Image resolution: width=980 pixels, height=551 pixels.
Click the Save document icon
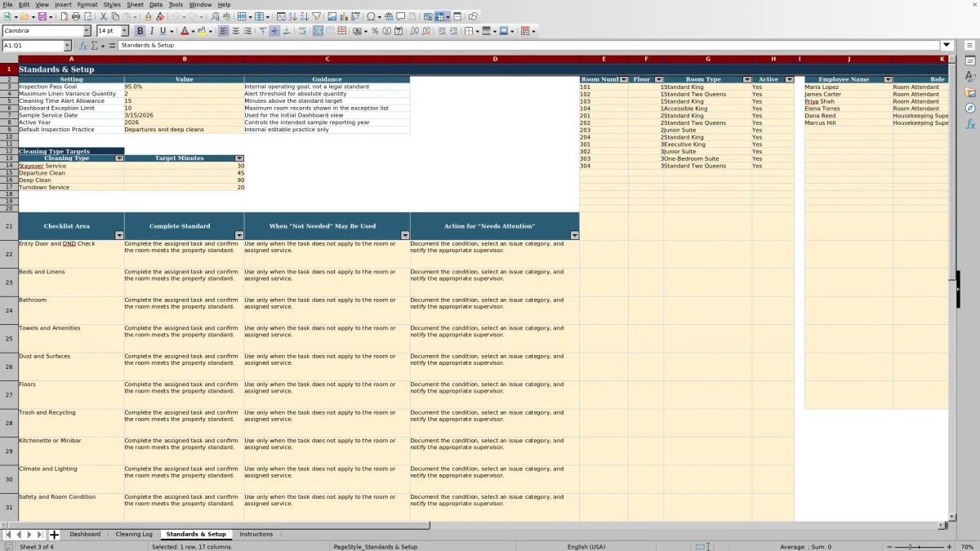click(x=41, y=16)
